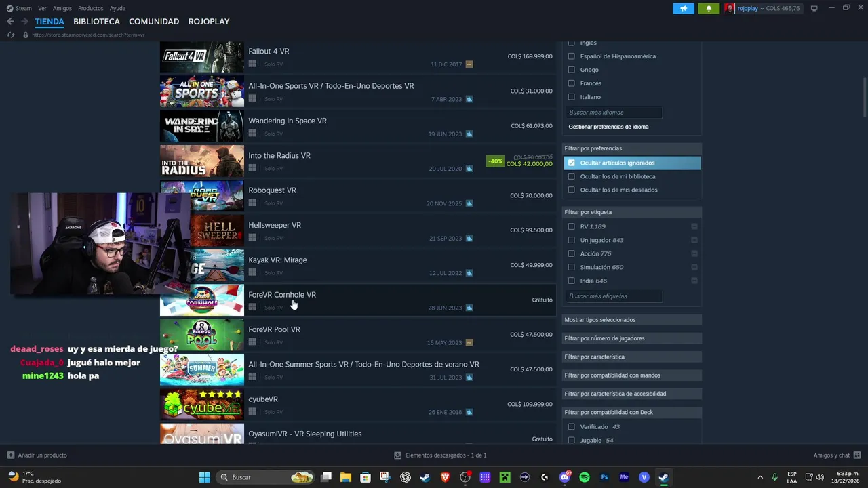Viewport: 868px width, 488px height.
Task: Collapse Filtrar por compatibilidad con Deck
Action: tap(631, 412)
